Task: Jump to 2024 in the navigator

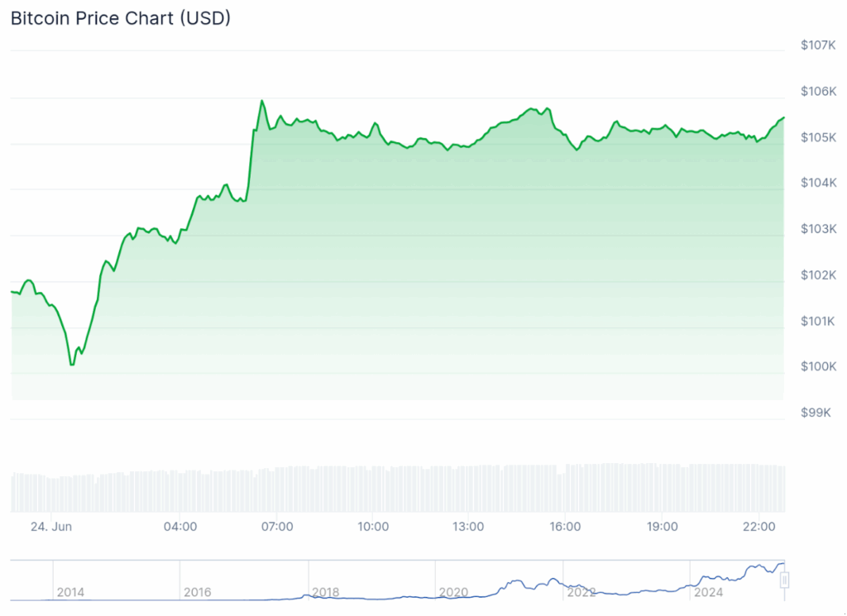Action: coord(709,592)
